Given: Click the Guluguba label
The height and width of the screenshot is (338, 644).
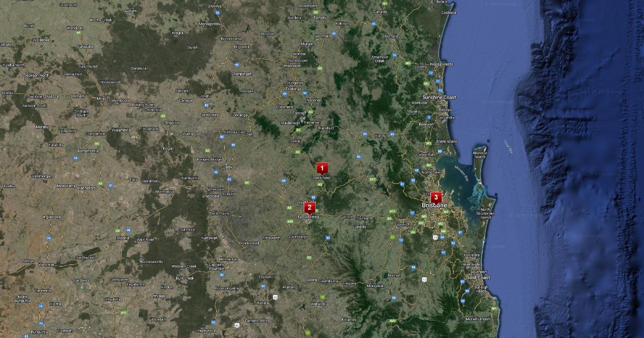Looking at the screenshot, I should click(85, 47).
